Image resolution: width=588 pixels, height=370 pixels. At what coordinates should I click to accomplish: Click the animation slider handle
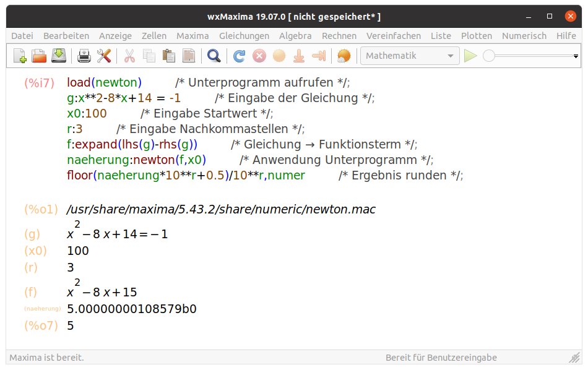(488, 56)
